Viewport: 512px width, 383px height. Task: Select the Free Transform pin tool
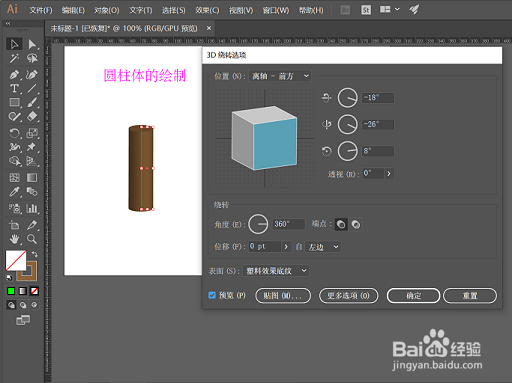[32, 147]
